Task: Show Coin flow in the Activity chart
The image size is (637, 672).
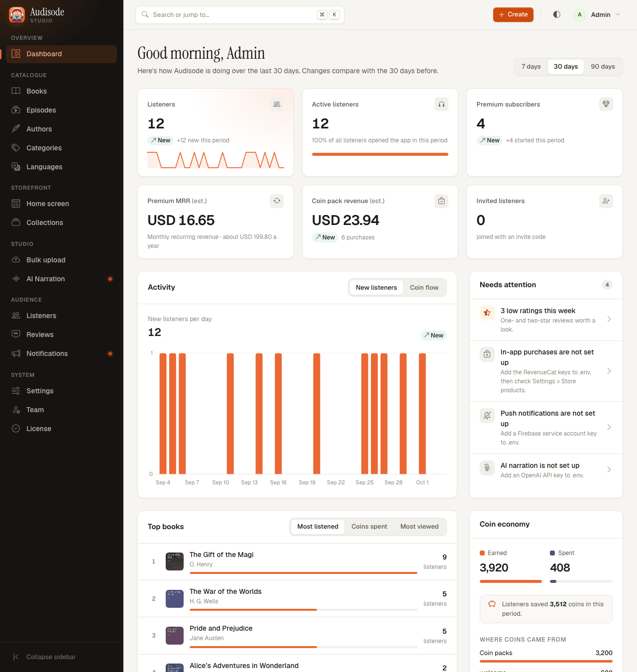Action: tap(424, 288)
